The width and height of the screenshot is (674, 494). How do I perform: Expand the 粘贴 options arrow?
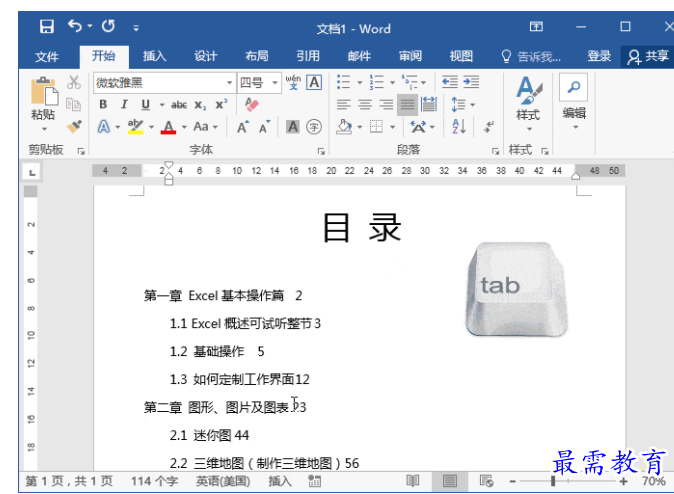pos(44,129)
